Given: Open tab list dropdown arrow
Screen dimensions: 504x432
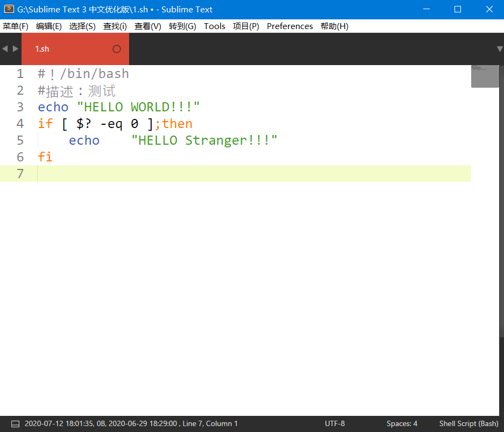Looking at the screenshot, I should [500, 49].
